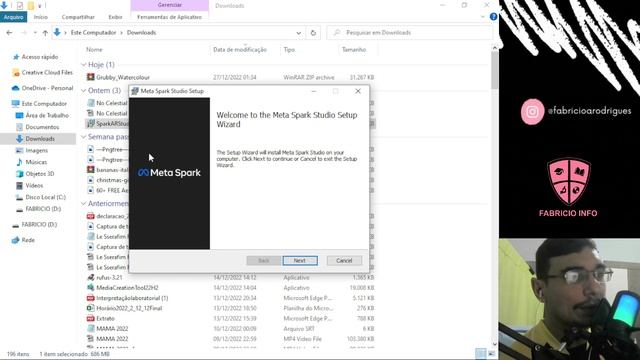Select the Grubby_Watercolour zip file
Viewport: 640px width, 360px height.
[123, 77]
